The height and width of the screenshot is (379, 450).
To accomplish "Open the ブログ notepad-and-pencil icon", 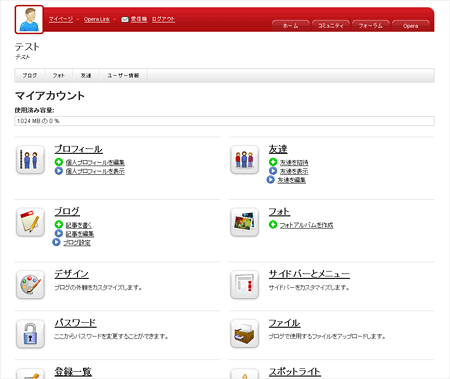I will 30,222.
